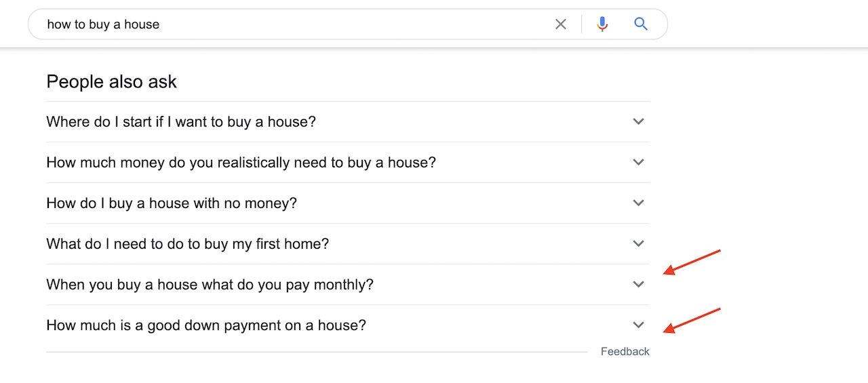The width and height of the screenshot is (868, 383).
Task: Expand chevron for 'Where do I start' question
Action: 638,121
